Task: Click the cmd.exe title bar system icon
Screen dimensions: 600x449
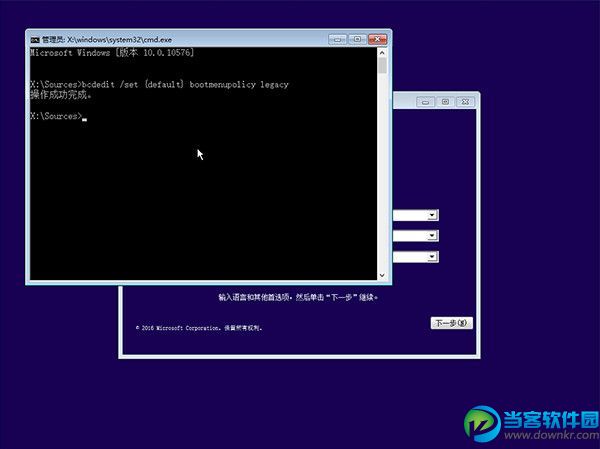Action: [35, 40]
